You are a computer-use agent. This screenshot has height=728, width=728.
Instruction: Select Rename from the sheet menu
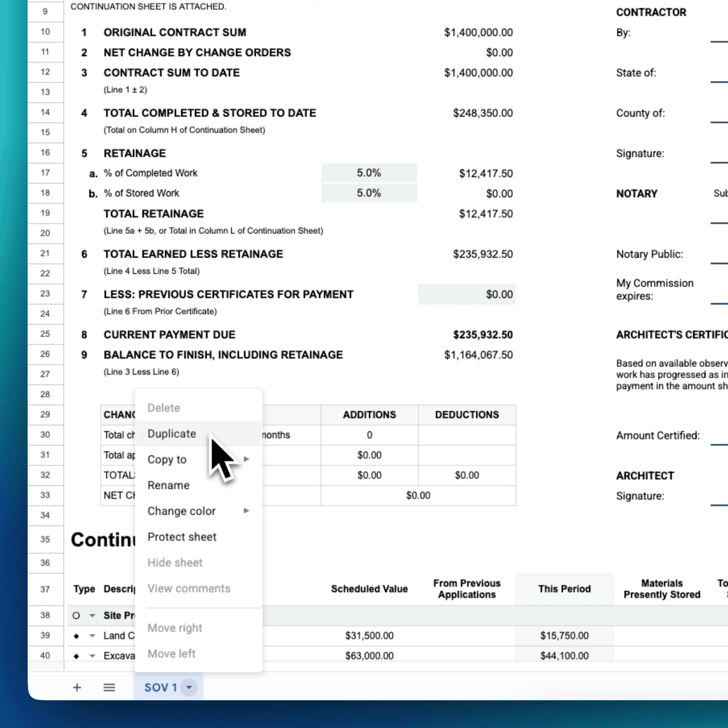coord(169,485)
